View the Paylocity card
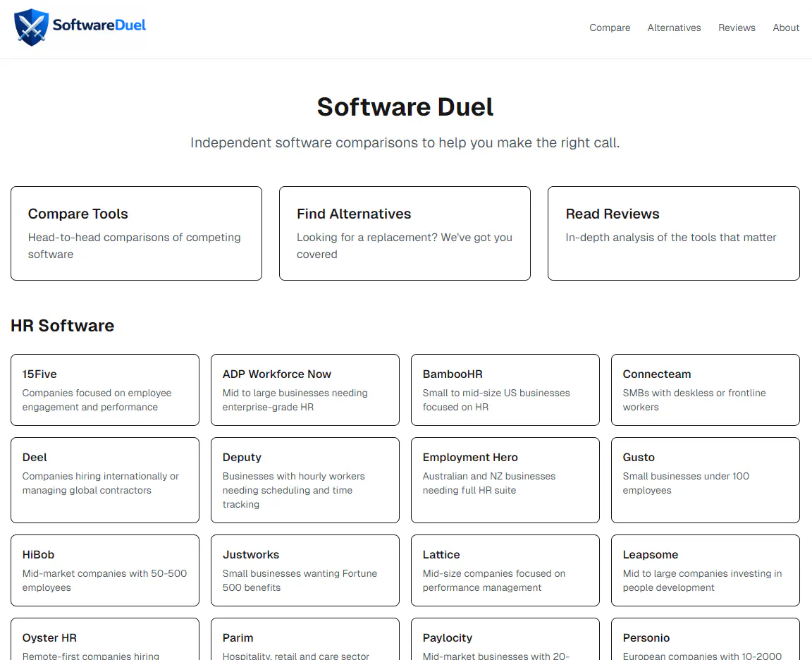812x660 pixels. pyautogui.click(x=505, y=640)
